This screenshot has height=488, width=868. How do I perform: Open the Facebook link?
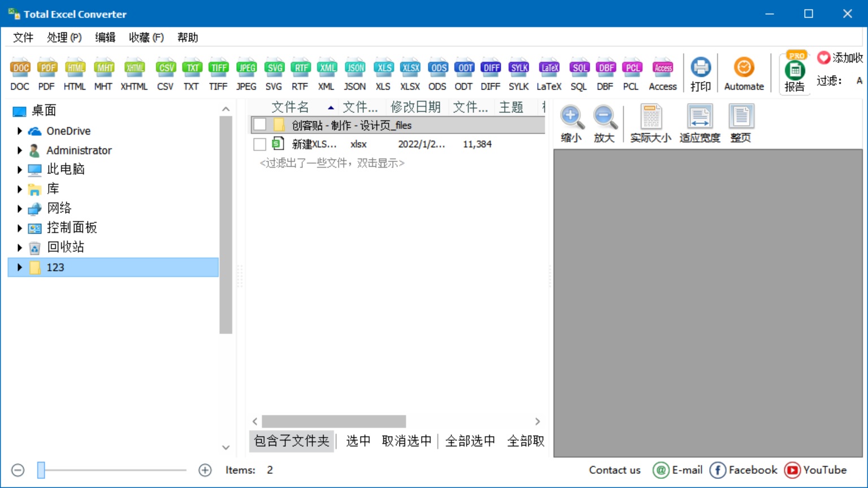pyautogui.click(x=744, y=470)
